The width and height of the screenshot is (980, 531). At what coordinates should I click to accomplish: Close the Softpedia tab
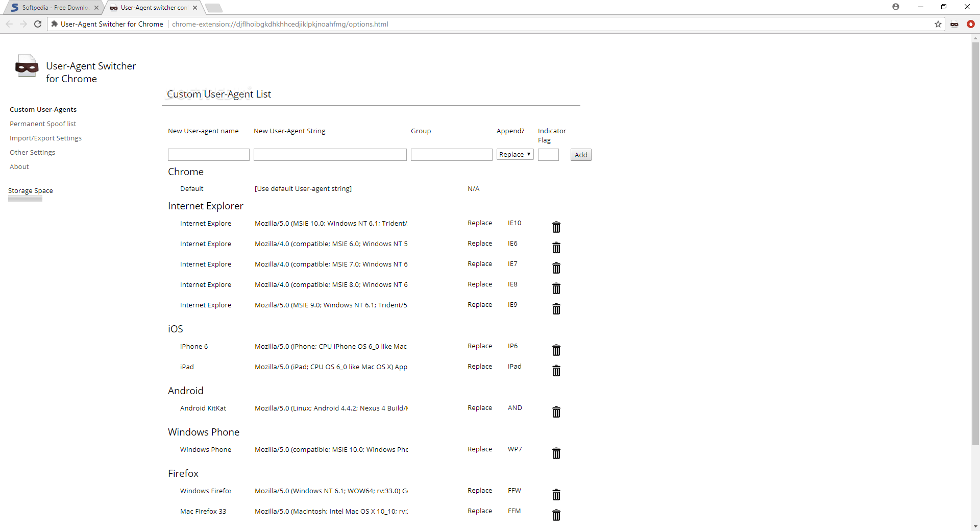coord(96,8)
